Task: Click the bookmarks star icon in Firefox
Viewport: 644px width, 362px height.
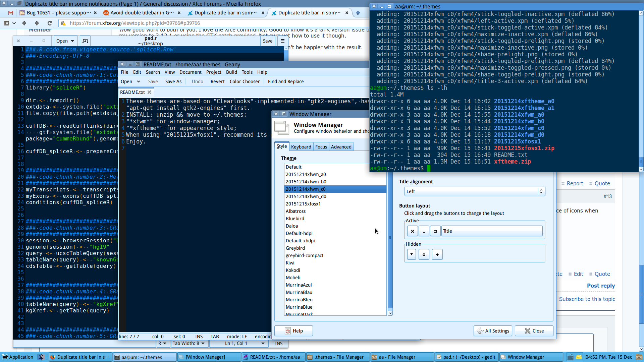Action: tap(6, 23)
